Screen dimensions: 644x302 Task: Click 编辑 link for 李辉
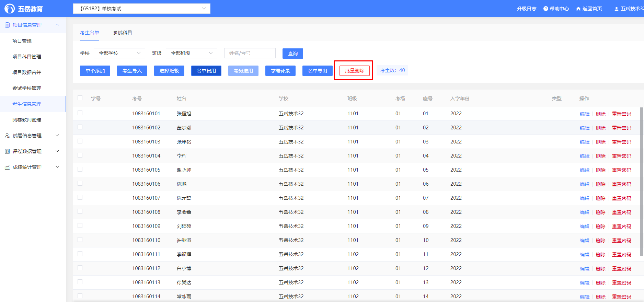584,156
